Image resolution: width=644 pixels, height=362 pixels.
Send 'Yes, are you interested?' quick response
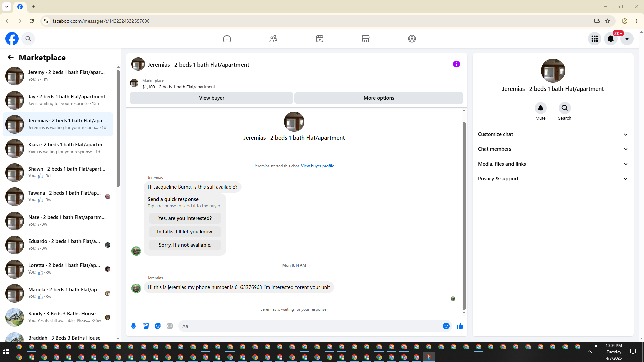(x=185, y=218)
